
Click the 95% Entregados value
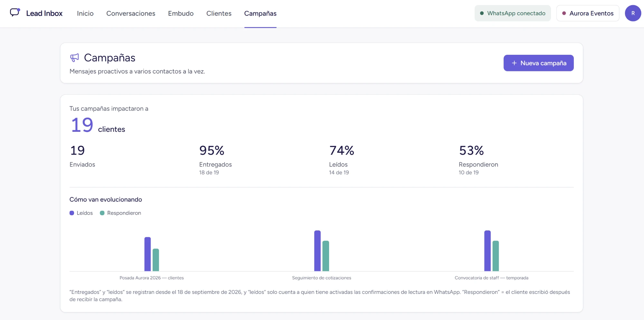click(212, 150)
